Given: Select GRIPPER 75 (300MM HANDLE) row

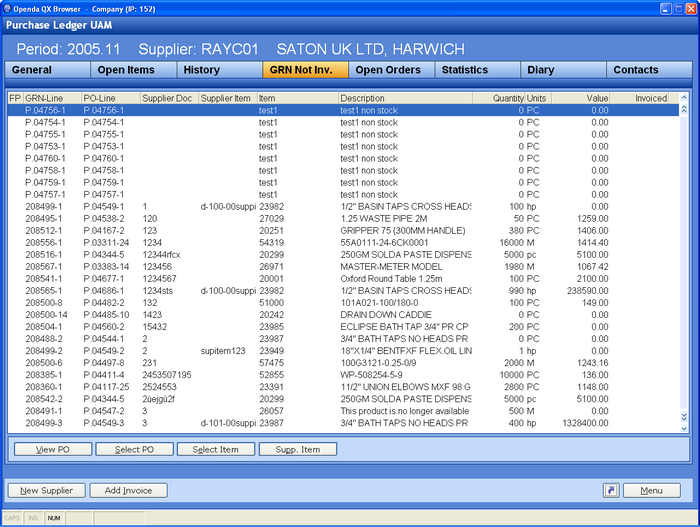Looking at the screenshot, I should [x=344, y=231].
